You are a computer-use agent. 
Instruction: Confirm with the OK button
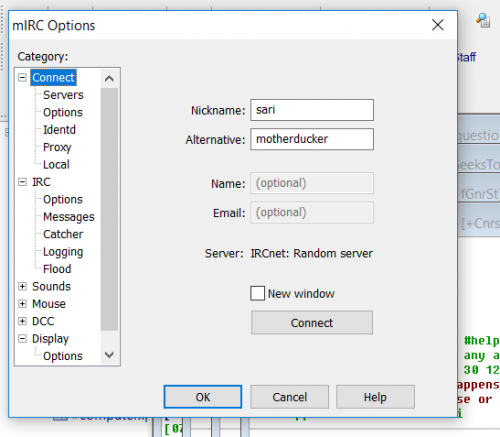[203, 397]
